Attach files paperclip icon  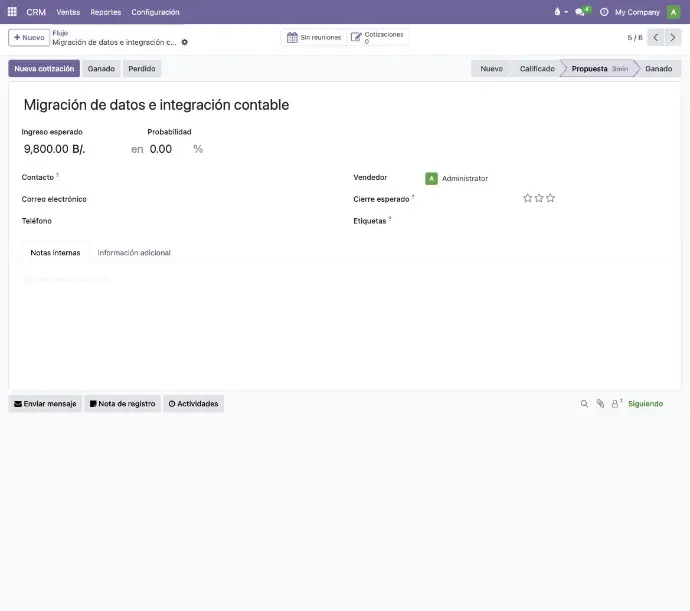pos(600,403)
